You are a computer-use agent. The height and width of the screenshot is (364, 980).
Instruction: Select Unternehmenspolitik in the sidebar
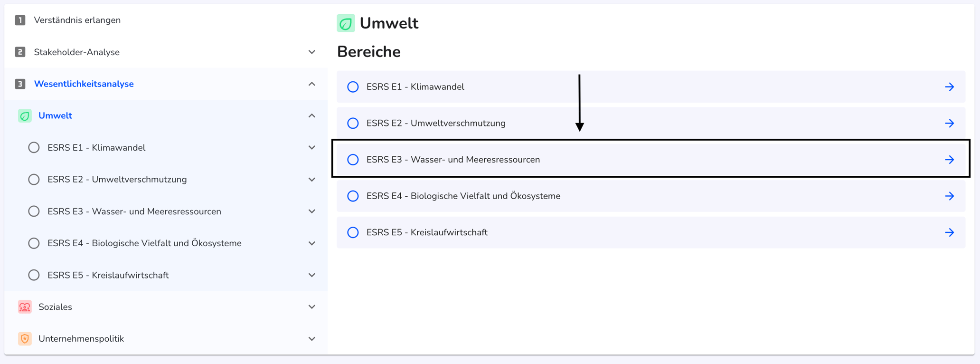[81, 339]
